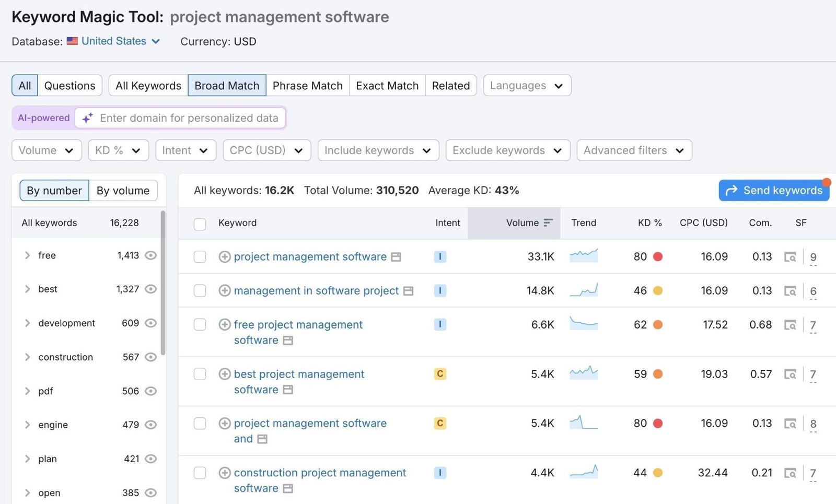
Task: Open 'management in software project' keyword link
Action: [316, 291]
